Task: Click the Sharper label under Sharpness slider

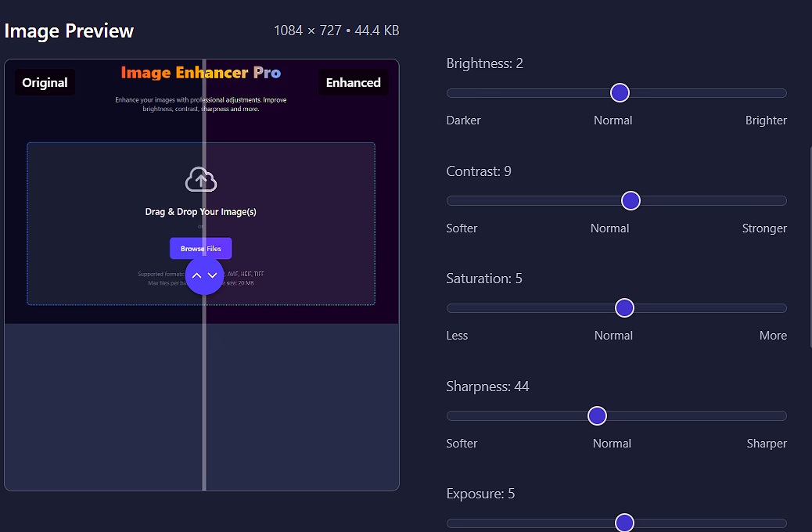Action: coord(766,444)
